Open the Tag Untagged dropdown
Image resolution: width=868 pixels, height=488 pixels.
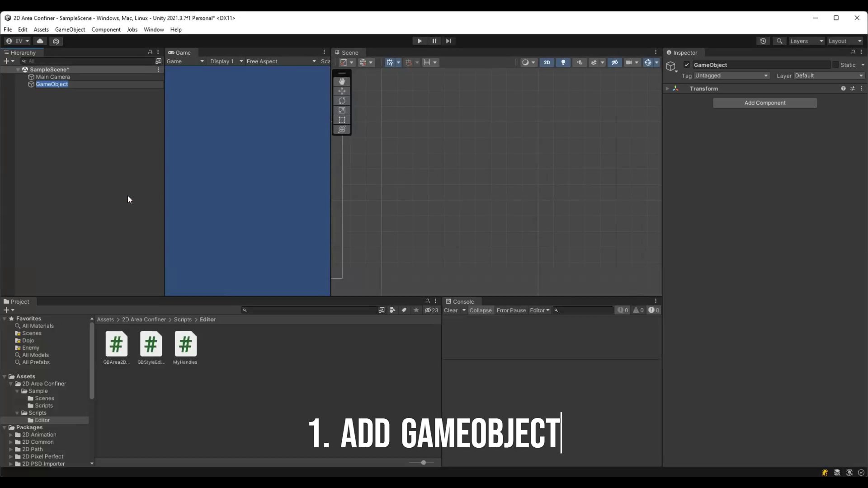click(x=731, y=75)
